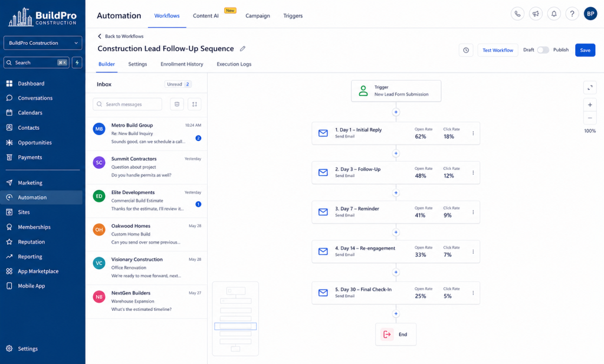
Task: Add a step after Day 7 Reminder
Action: pyautogui.click(x=396, y=232)
